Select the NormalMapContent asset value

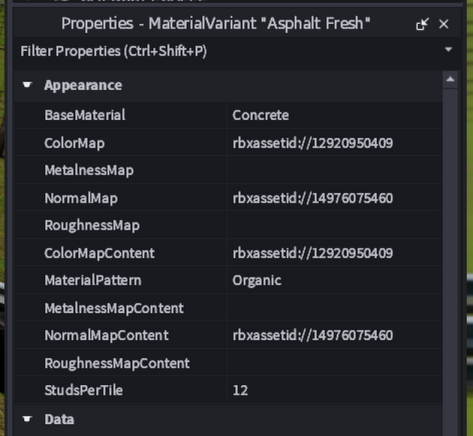334,335
